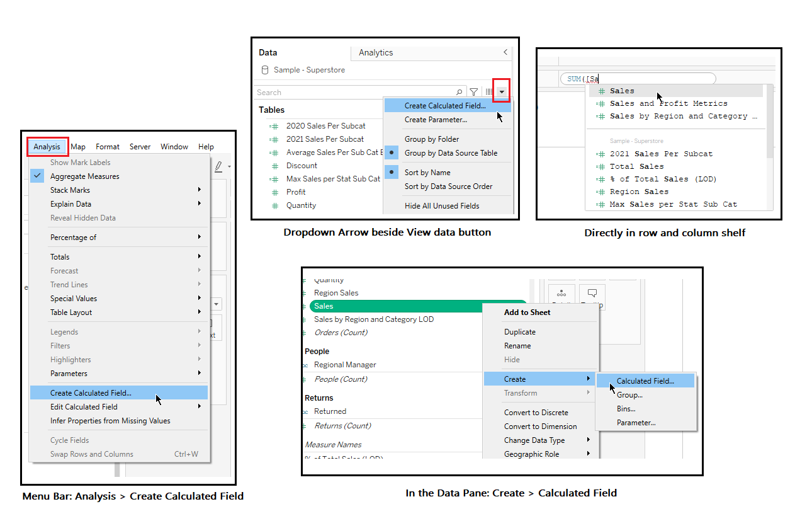Click the Sample - Superstore data source icon

(265, 70)
